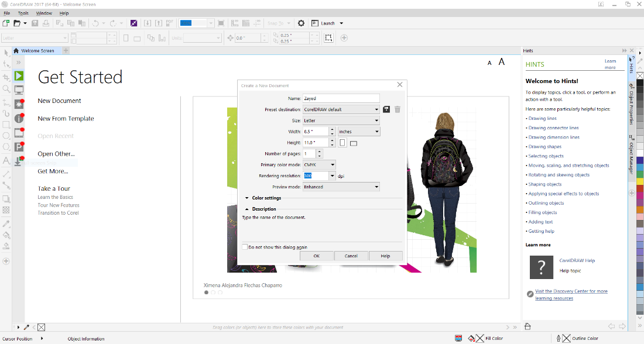The width and height of the screenshot is (644, 344).
Task: Click the Workspace monitor icon in sidebar
Action: point(19,90)
